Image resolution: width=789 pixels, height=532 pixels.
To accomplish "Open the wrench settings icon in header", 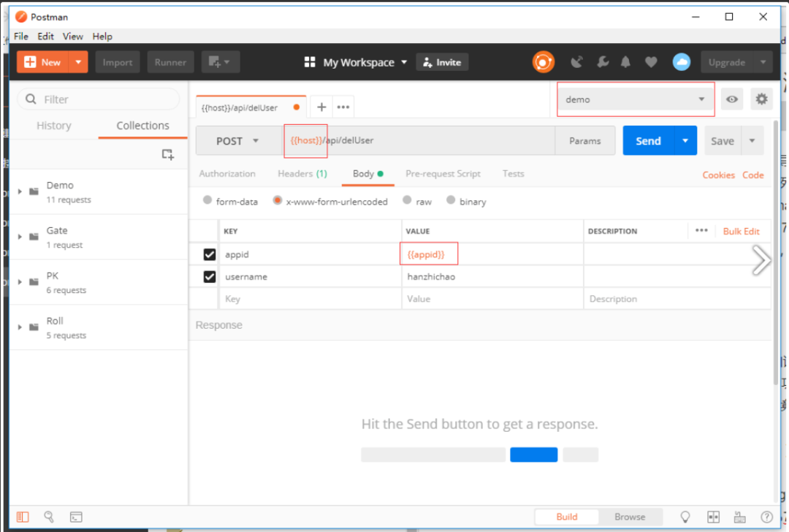I will [602, 62].
